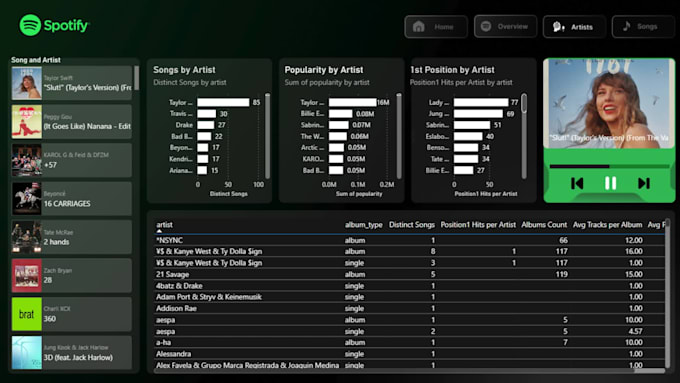
Task: Click Taylor bar in Popularity chart
Action: tap(353, 102)
